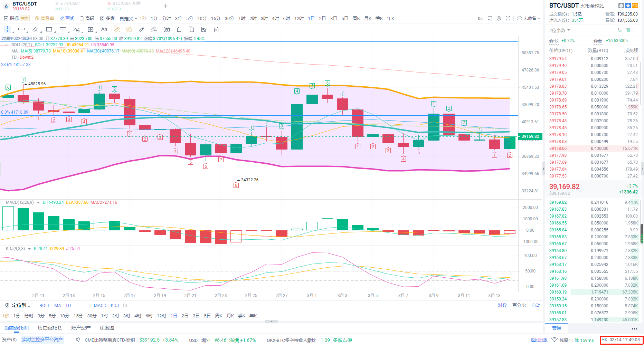Open the 未命名 cloud layout dropdown
Screen dimensions: 644x345
(529, 18)
